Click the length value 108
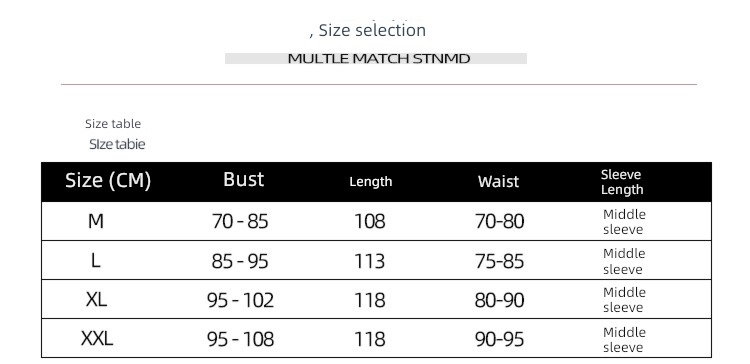This screenshot has height=364, width=750. click(x=370, y=221)
